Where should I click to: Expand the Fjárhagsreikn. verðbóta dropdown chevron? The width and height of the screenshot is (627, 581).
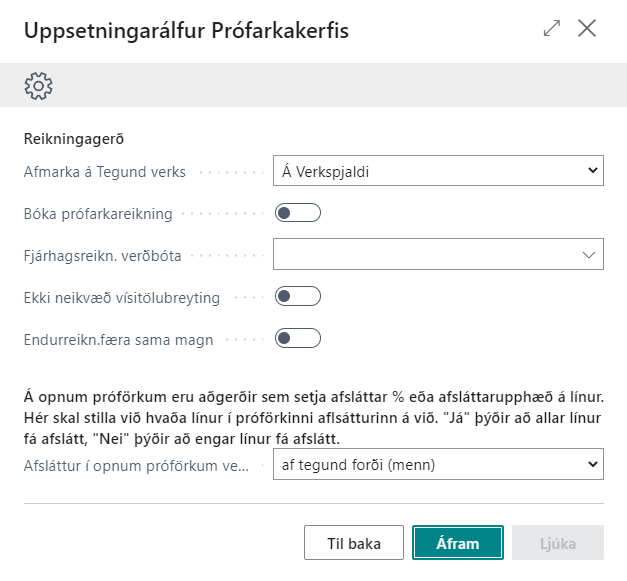589,255
